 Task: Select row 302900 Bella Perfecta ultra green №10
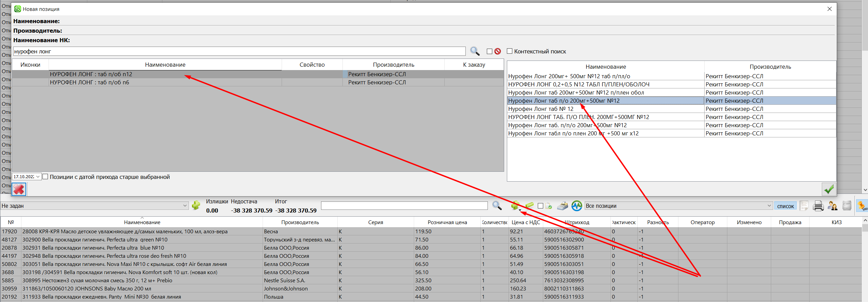tap(431, 239)
